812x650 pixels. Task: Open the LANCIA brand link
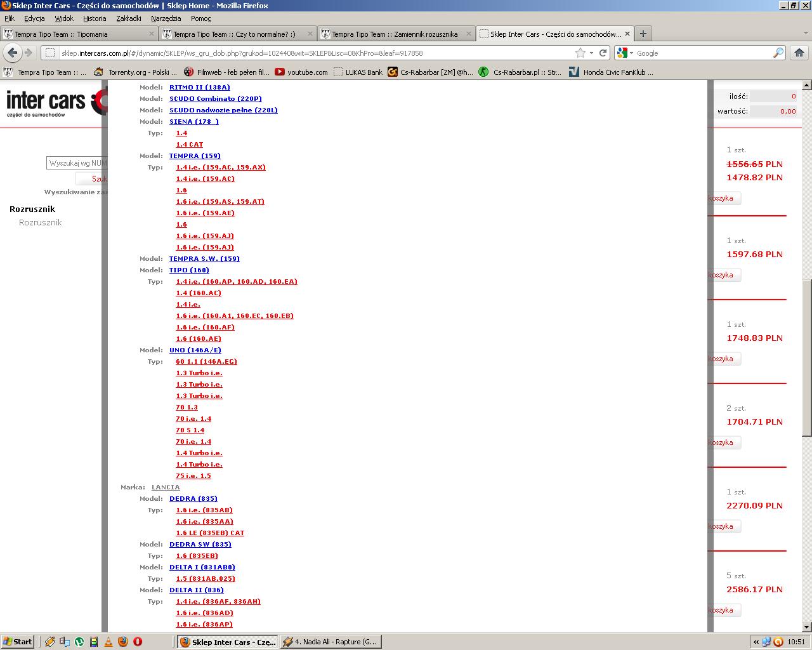coord(166,487)
